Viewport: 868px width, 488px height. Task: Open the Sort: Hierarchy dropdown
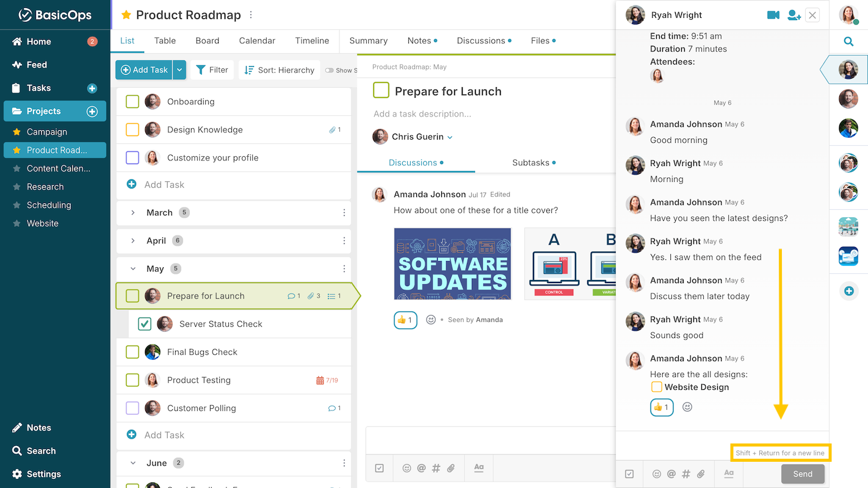[280, 70]
